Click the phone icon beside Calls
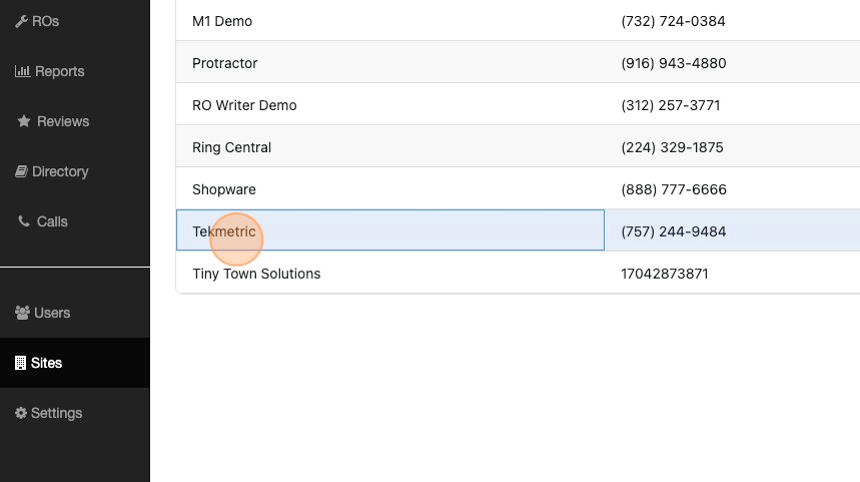 [24, 221]
